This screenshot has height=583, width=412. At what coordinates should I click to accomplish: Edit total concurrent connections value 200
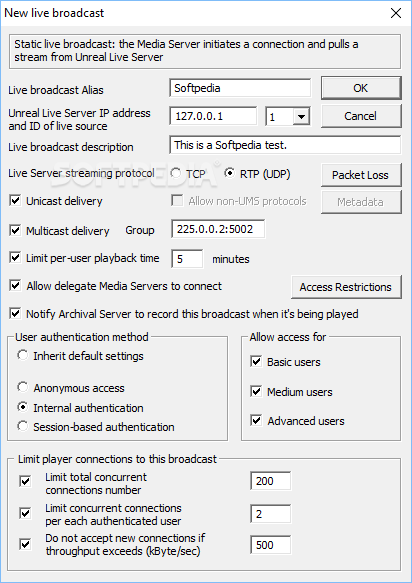pos(271,481)
